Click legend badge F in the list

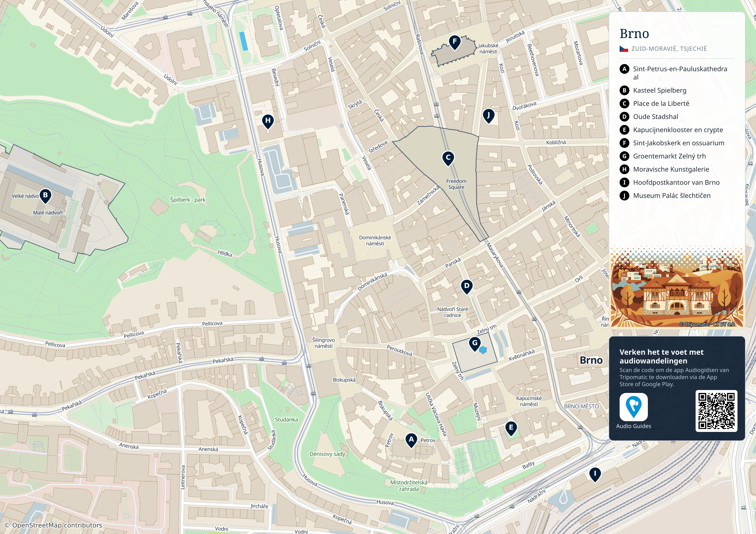coord(624,143)
